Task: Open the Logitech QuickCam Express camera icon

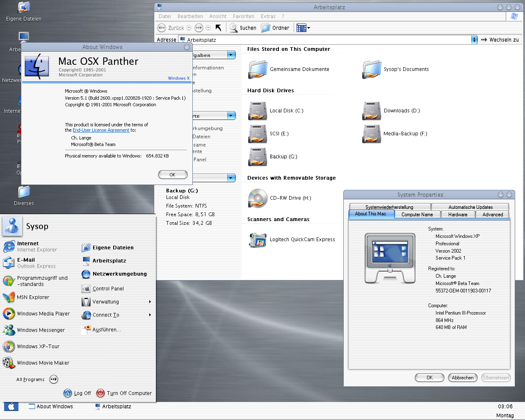Action: coord(258,240)
